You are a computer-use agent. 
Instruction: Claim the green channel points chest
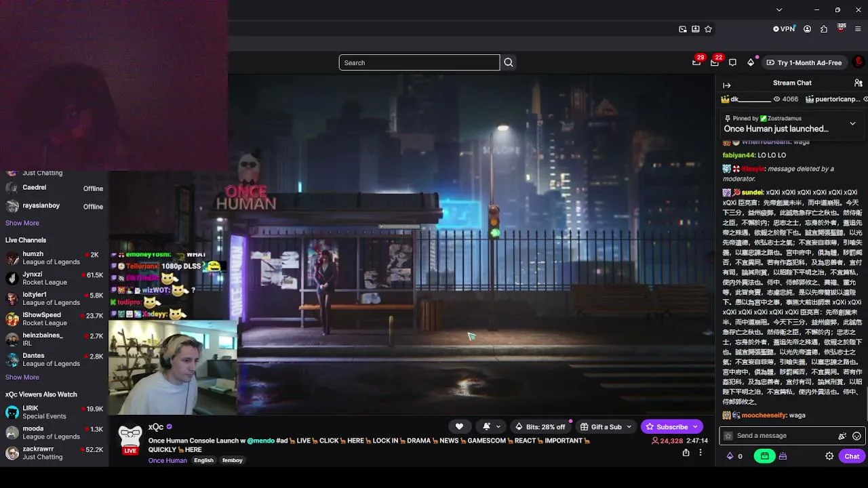pos(764,456)
